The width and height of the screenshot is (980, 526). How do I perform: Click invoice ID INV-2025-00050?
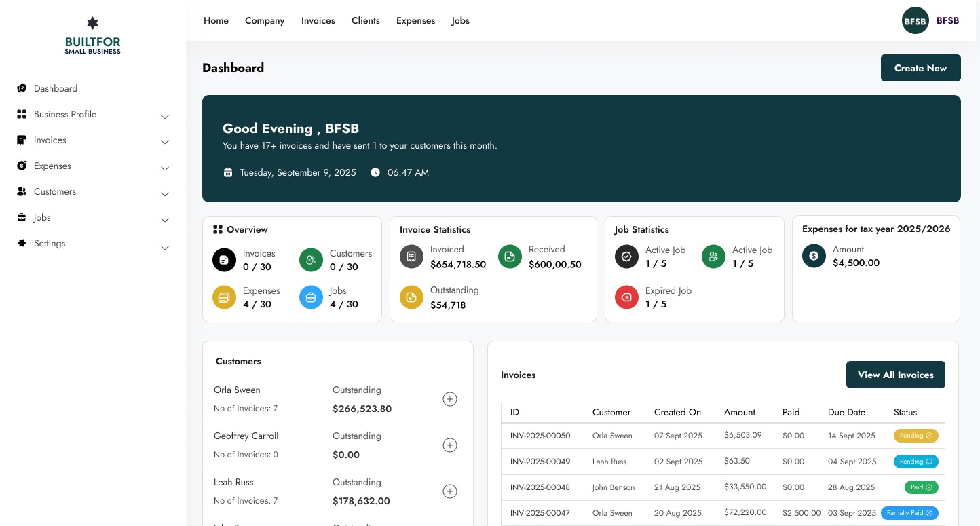pyautogui.click(x=540, y=436)
